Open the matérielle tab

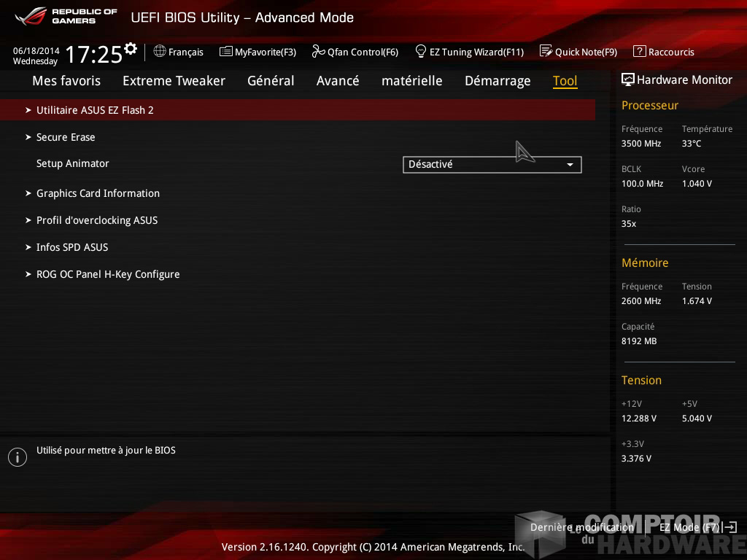click(412, 81)
